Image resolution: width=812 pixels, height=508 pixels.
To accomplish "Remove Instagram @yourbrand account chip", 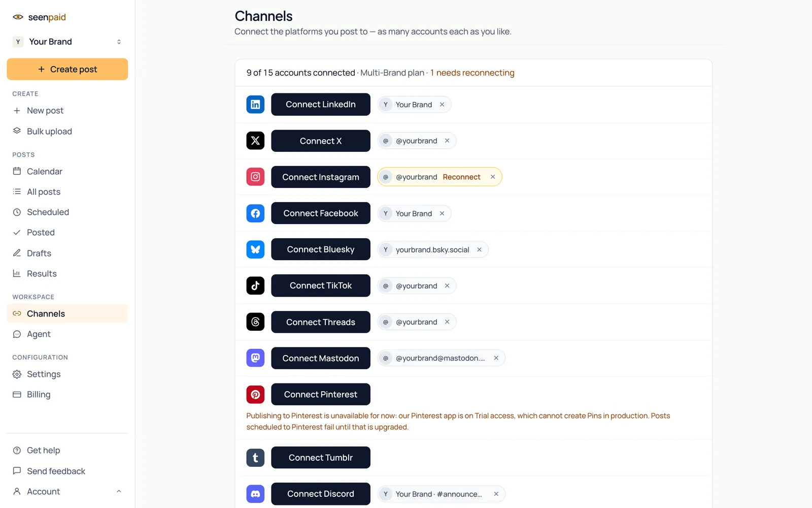I will coord(493,177).
